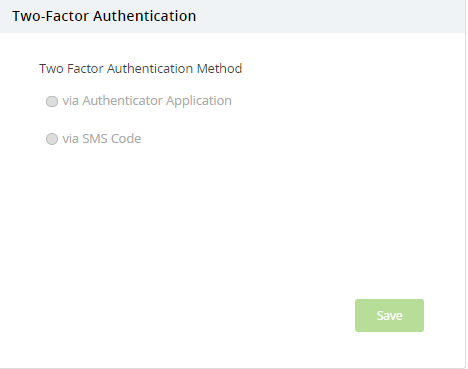Screen dimensions: 468x369
Task: Click the Save button
Action: coord(389,315)
